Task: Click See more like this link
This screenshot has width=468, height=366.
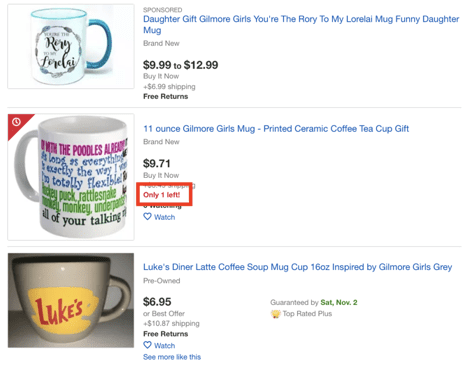Action: tap(172, 357)
